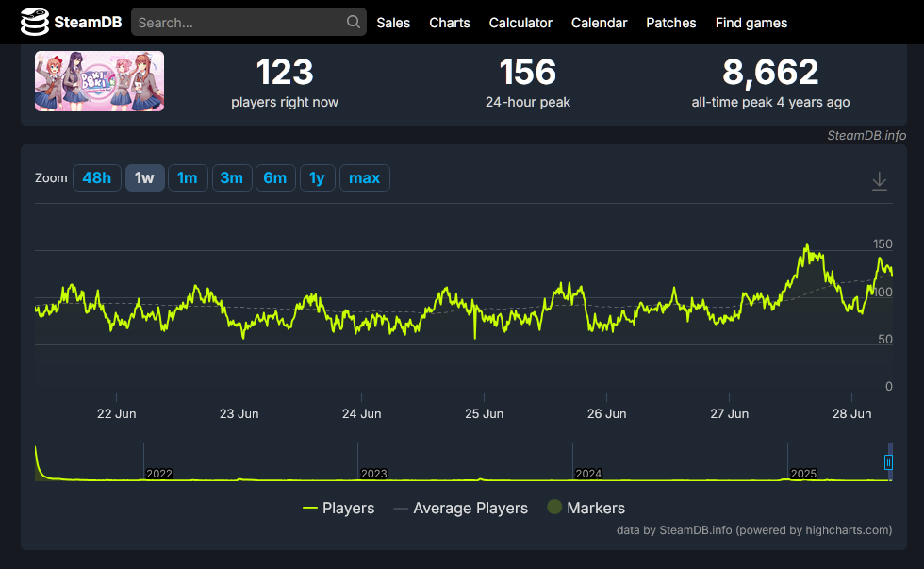The image size is (924, 569).
Task: Open the Calculator page
Action: (520, 23)
